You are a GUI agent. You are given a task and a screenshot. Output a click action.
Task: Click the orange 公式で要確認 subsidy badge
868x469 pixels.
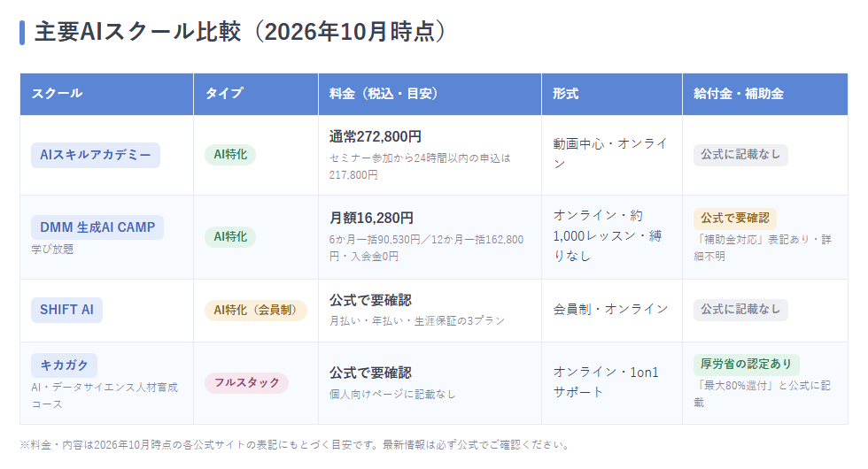[x=735, y=219]
